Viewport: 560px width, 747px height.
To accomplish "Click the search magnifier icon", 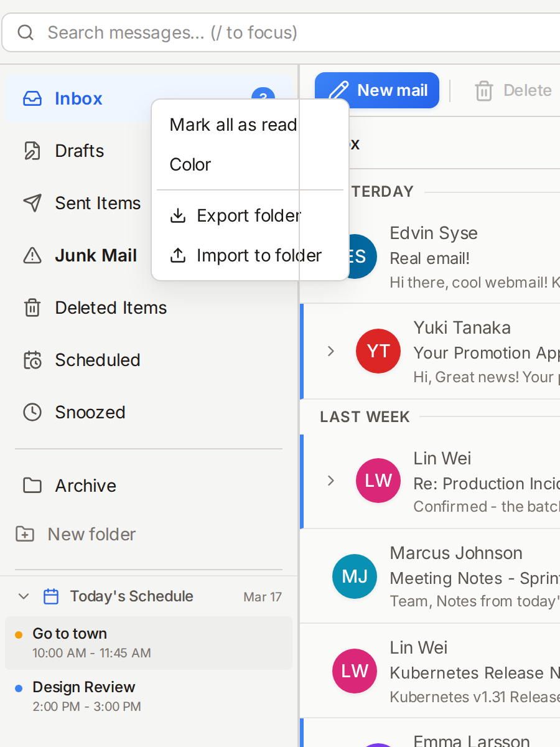I will pyautogui.click(x=26, y=32).
